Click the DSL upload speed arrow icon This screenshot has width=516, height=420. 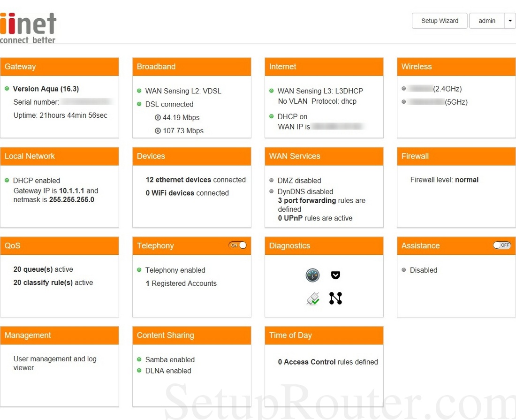pyautogui.click(x=158, y=118)
